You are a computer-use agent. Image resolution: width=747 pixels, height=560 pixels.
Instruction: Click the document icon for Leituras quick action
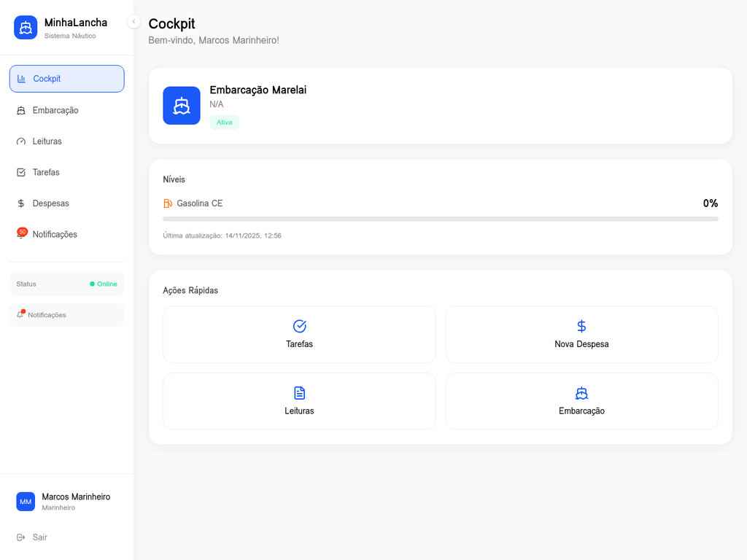click(x=299, y=393)
